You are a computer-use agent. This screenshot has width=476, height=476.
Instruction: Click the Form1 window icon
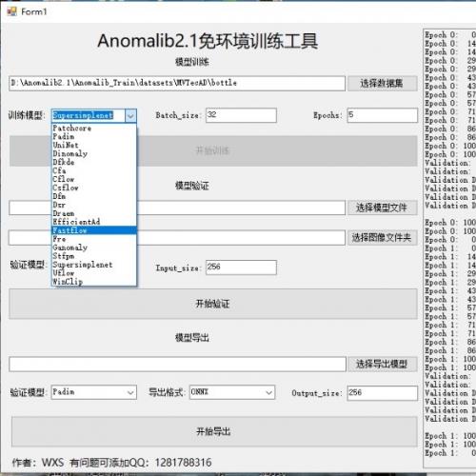point(11,11)
